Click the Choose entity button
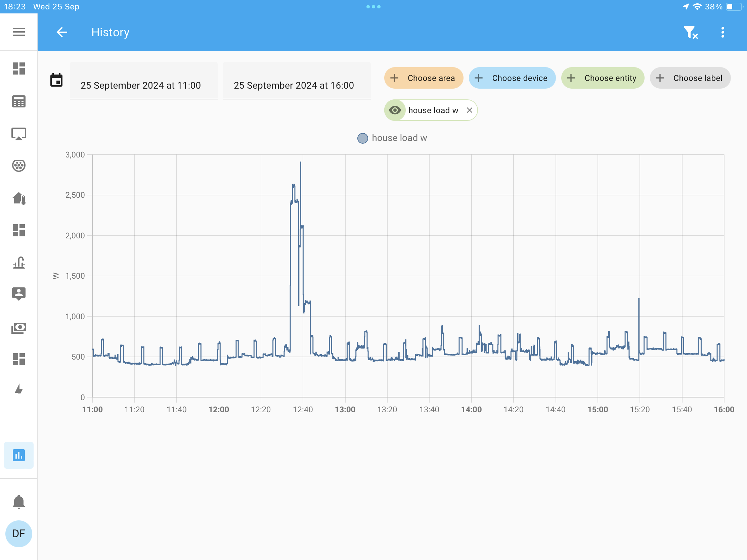747x560 pixels. 603,78
